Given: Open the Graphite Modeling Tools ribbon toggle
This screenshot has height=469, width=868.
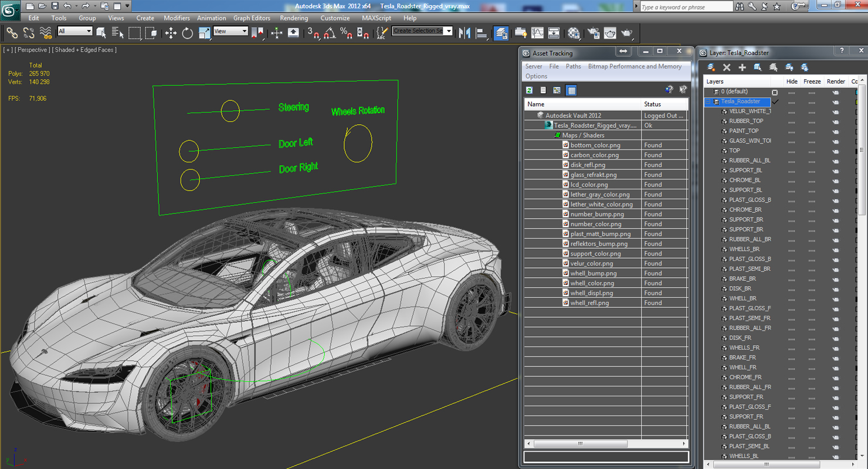Looking at the screenshot, I should click(x=520, y=33).
